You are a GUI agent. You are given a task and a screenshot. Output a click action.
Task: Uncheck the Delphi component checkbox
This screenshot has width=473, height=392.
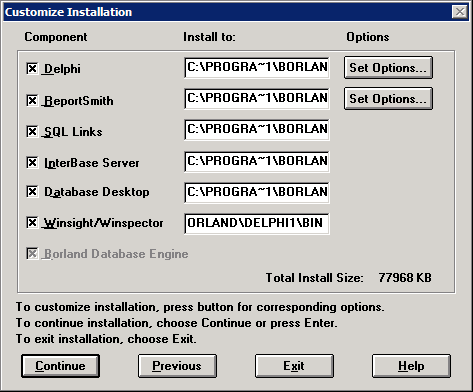click(x=32, y=69)
